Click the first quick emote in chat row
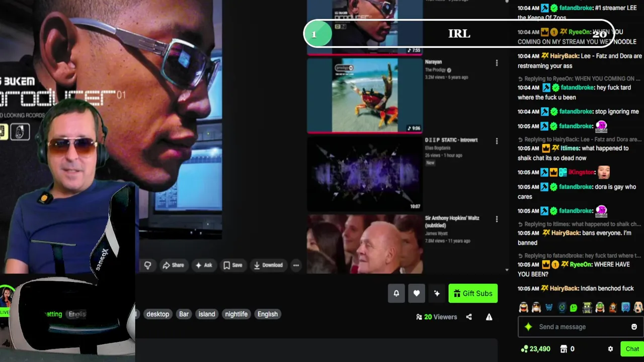Screen dimensions: 644x362 (524, 307)
